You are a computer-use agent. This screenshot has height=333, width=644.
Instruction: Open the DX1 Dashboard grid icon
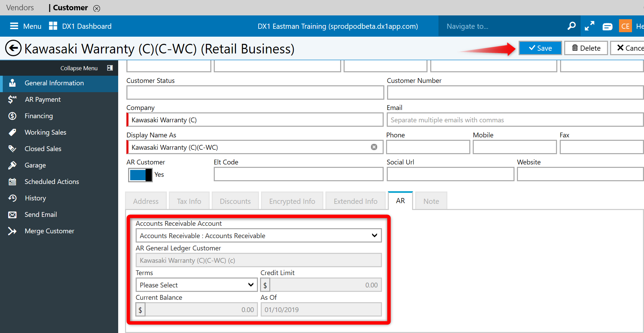pos(53,26)
